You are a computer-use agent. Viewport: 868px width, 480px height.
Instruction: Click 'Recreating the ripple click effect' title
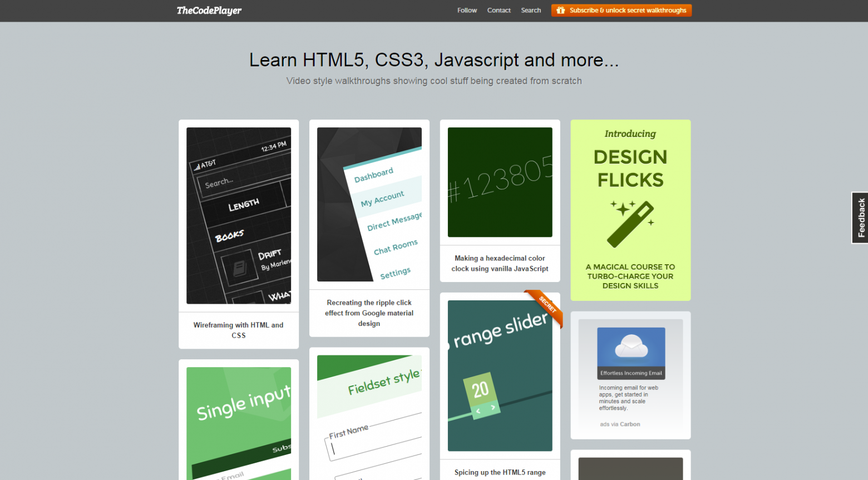tap(369, 313)
